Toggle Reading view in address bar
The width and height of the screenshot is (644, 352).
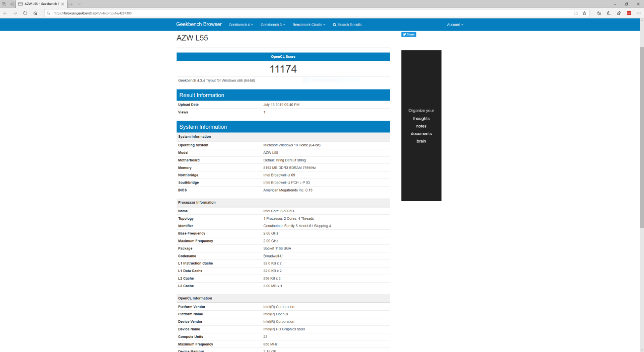[x=576, y=13]
